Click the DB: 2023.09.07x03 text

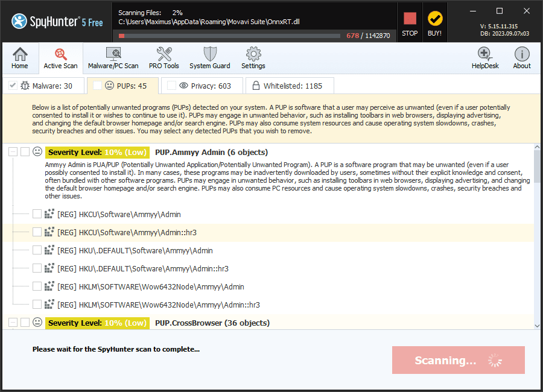(x=504, y=34)
